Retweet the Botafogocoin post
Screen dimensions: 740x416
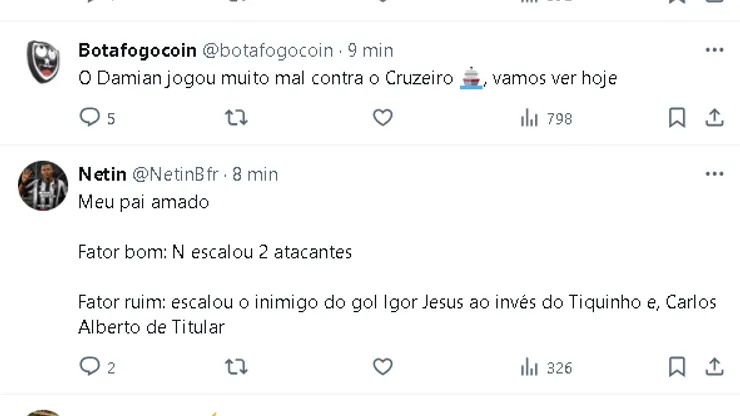(x=236, y=118)
